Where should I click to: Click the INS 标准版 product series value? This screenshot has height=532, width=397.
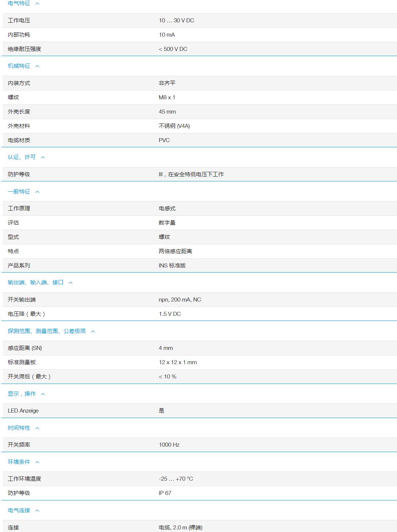pyautogui.click(x=172, y=266)
